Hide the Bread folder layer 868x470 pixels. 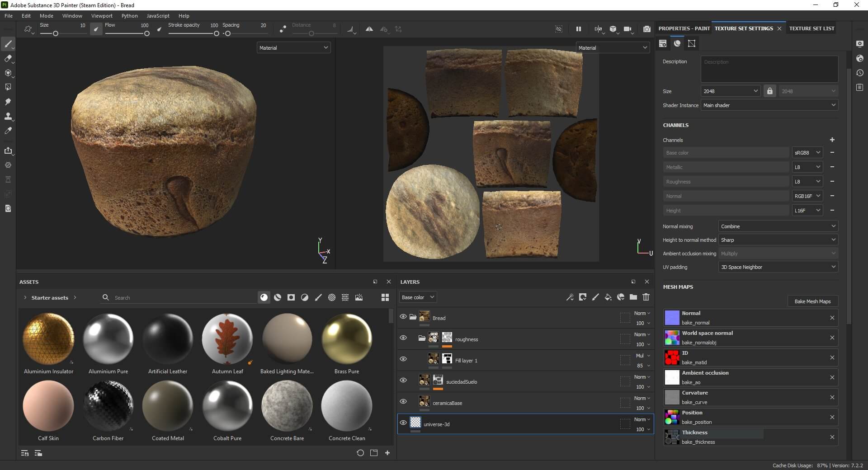coord(403,317)
